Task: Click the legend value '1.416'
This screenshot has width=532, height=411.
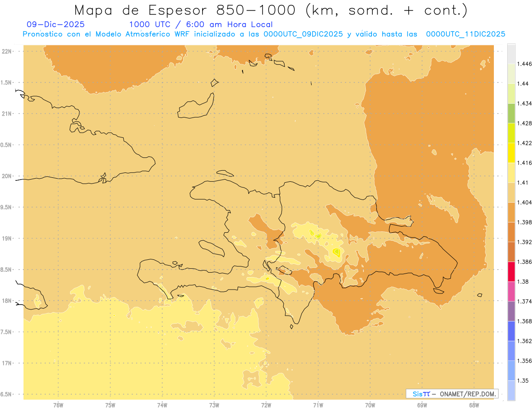Action: point(525,163)
